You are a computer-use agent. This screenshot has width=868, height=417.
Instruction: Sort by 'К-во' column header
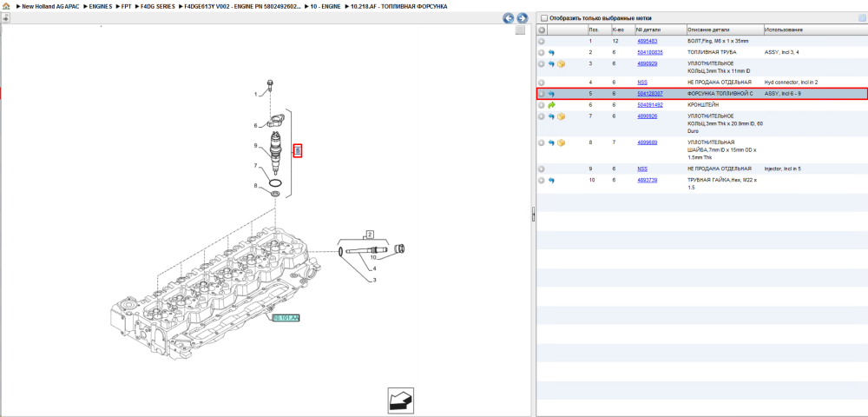click(622, 30)
